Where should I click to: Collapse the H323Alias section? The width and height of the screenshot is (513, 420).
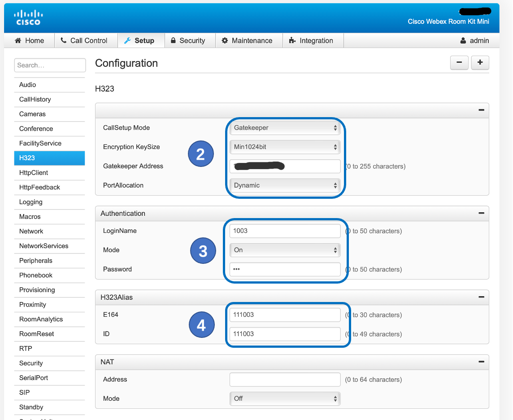tap(481, 297)
